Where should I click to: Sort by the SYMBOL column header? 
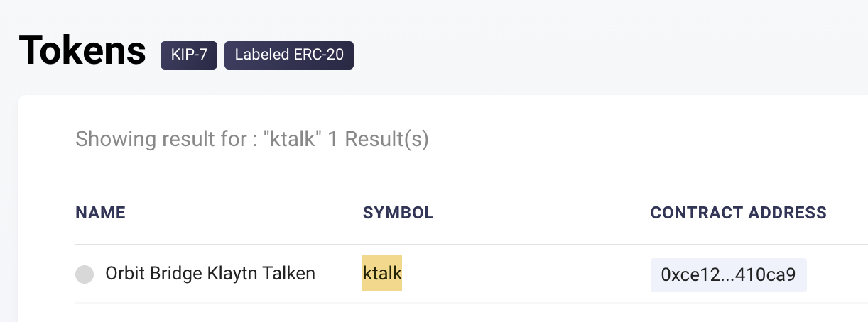pos(398,213)
